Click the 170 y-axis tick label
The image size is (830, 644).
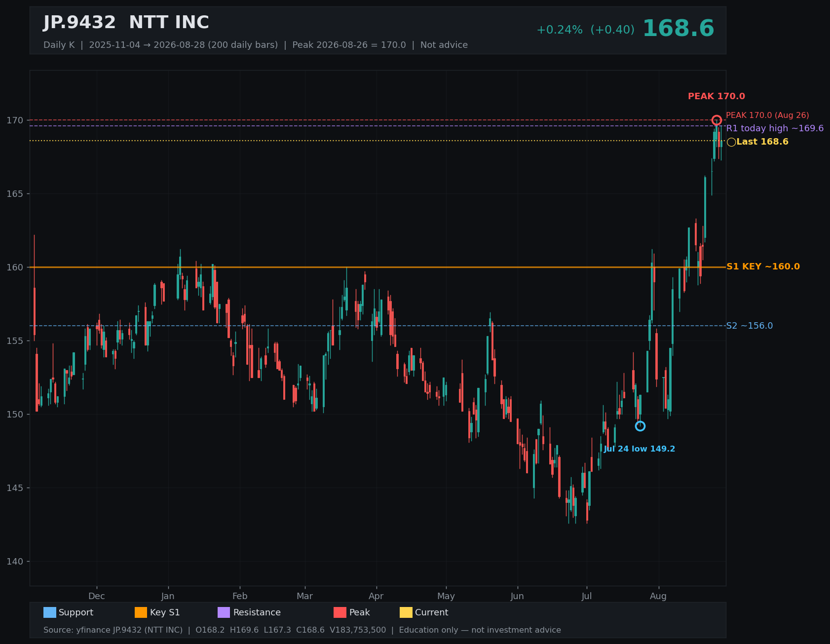pyautogui.click(x=15, y=120)
